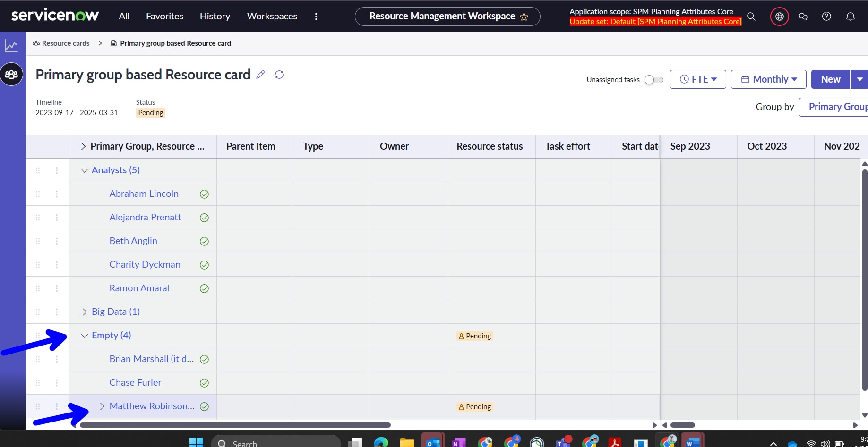Open the FTE dropdown

(x=698, y=79)
